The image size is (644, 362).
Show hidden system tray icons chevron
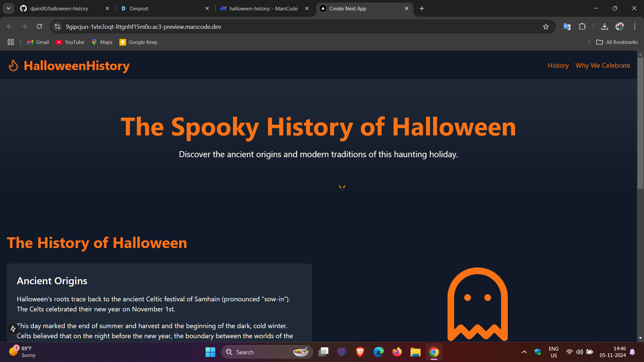coord(524,352)
